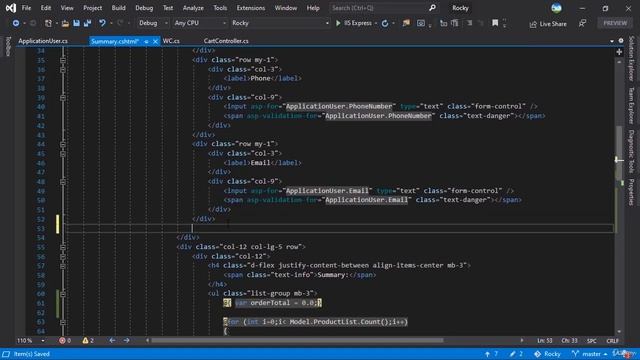This screenshot has width=640, height=360.
Task: Click the unpushed commits up-arrow indicator
Action: 491,354
